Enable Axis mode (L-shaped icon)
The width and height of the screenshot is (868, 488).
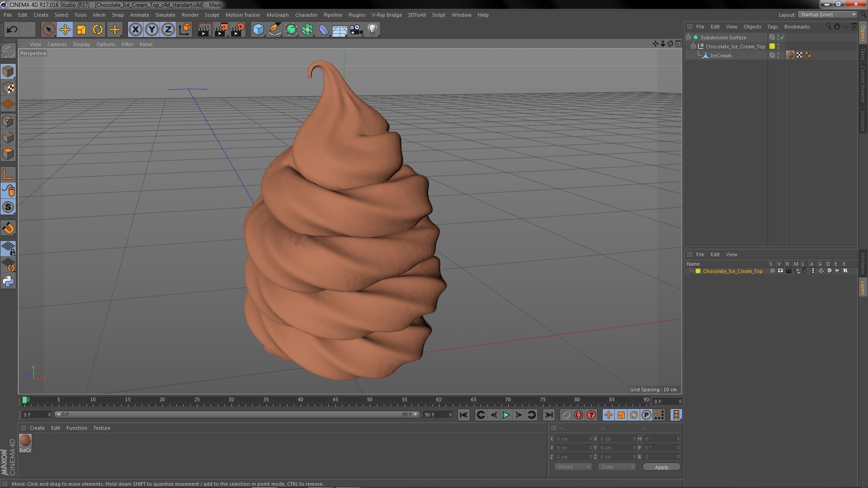pyautogui.click(x=8, y=174)
